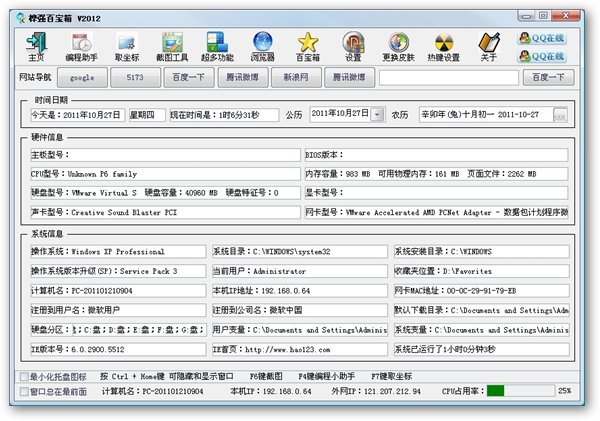Click the 注册到公司名 微软中国 field

point(300,310)
